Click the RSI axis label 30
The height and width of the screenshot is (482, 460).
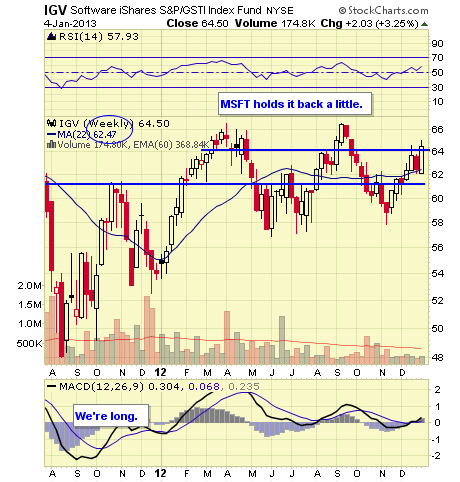437,88
